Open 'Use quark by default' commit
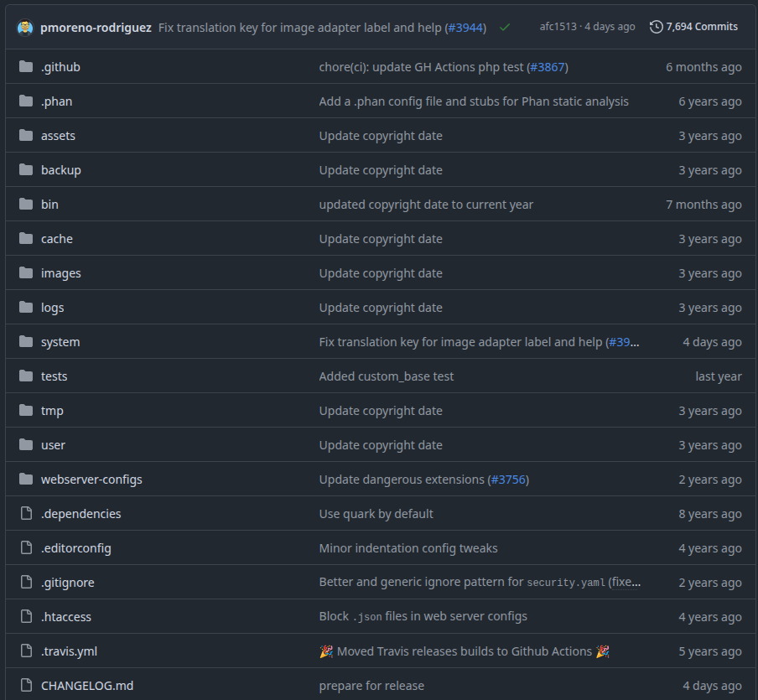The height and width of the screenshot is (700, 758). pos(376,514)
